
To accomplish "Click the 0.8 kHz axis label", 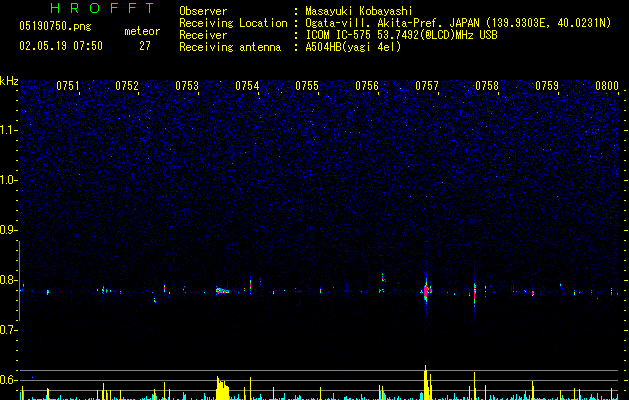I will pyautogui.click(x=8, y=280).
